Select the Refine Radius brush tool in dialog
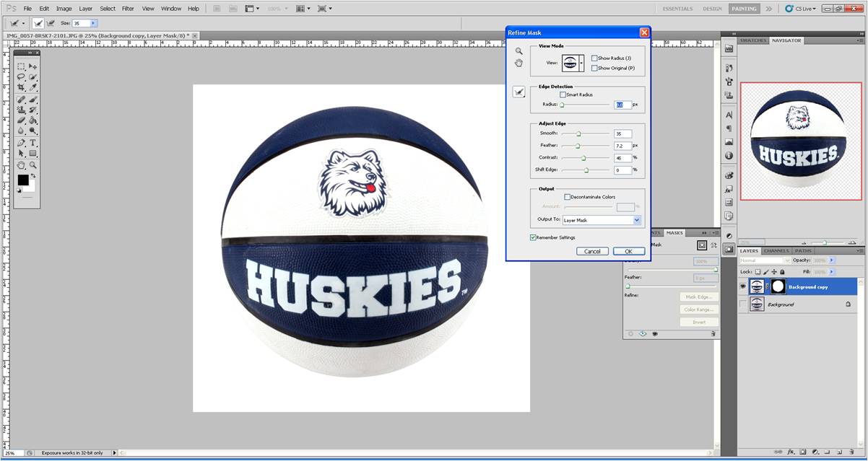This screenshot has width=868, height=461. coord(518,92)
